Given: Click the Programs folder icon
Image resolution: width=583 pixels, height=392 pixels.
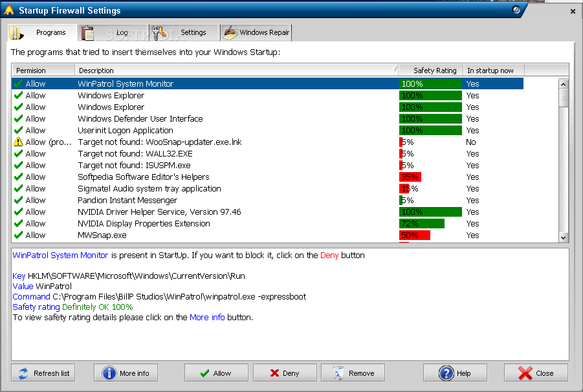Looking at the screenshot, I should (x=16, y=33).
